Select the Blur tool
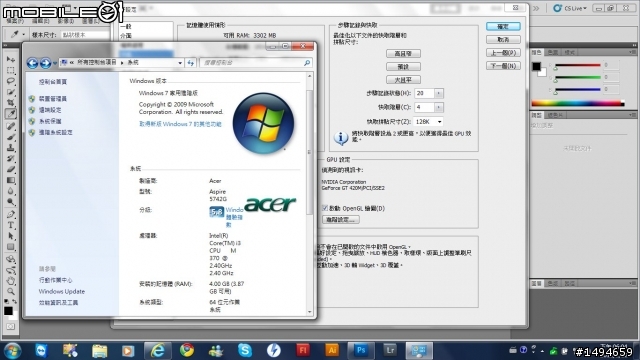Screen dimensions: 640x360 tap(11, 191)
